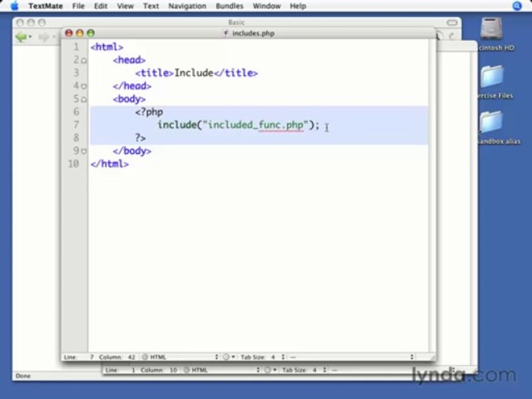Image resolution: width=532 pixels, height=399 pixels.
Task: Open the Window menu
Action: coord(267,6)
